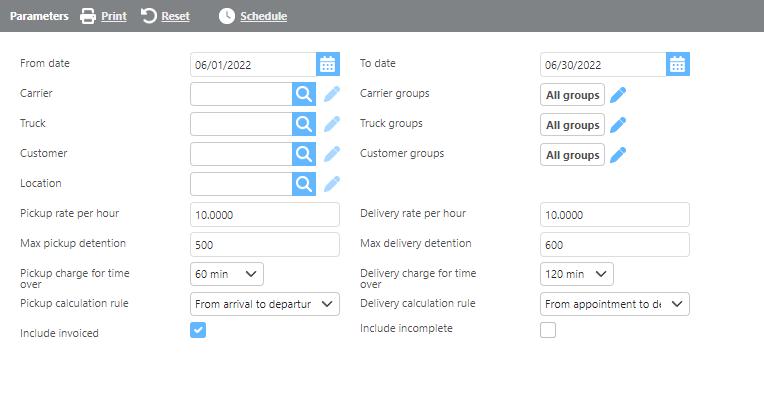Open the To date calendar picker

678,64
